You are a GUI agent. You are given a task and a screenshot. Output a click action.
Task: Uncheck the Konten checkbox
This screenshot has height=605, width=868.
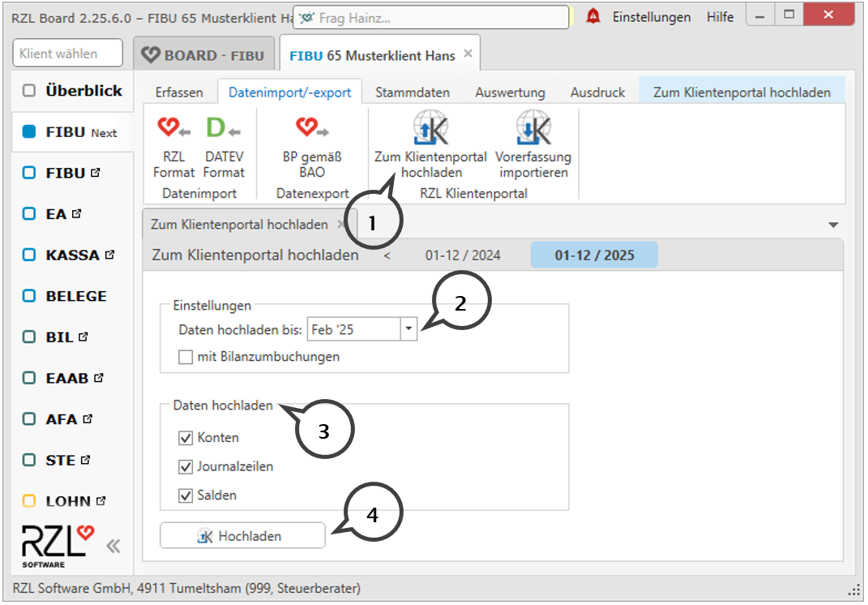[186, 438]
